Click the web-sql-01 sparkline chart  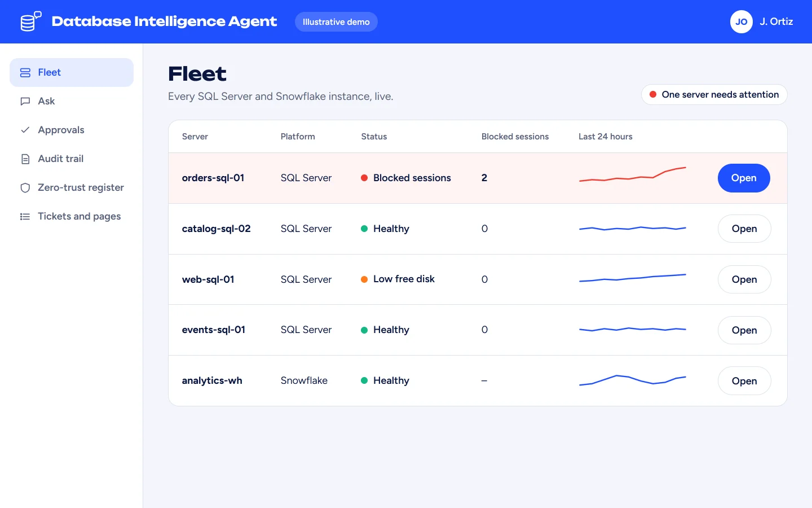tap(633, 278)
